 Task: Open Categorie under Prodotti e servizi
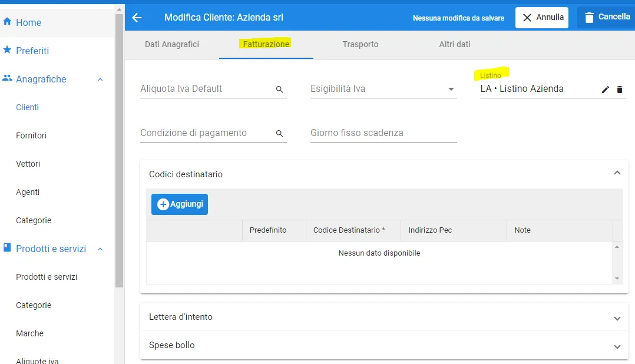tap(34, 305)
